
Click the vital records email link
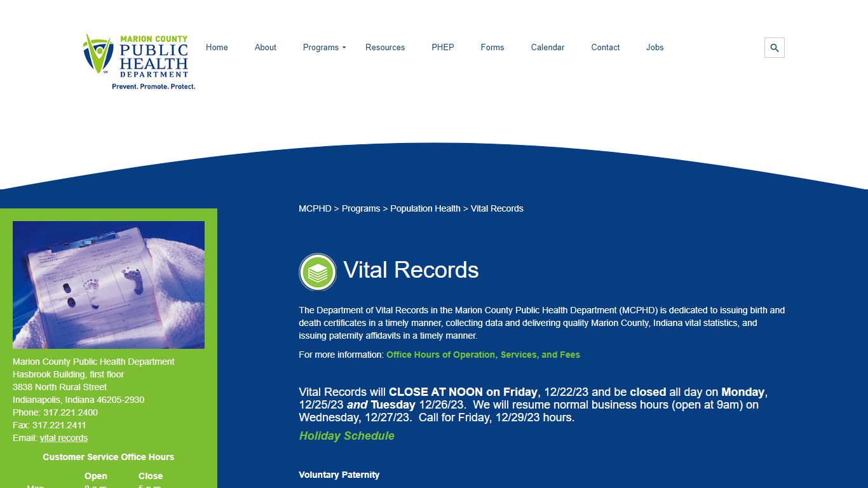click(64, 438)
